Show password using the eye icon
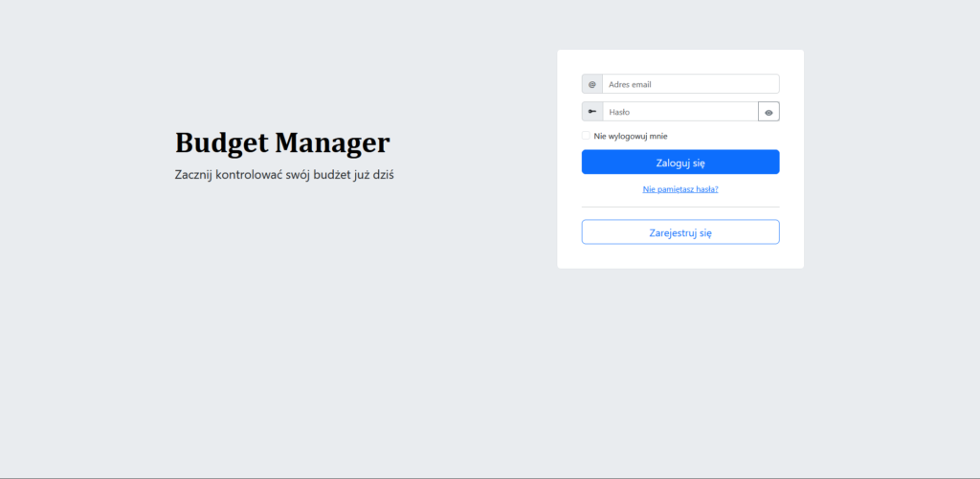This screenshot has height=479, width=980. (x=768, y=112)
